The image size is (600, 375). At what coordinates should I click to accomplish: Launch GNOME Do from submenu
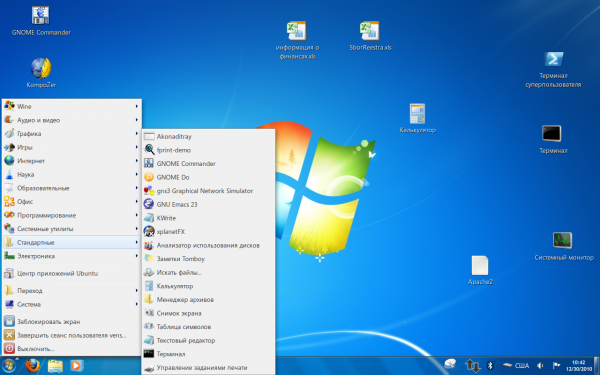click(209, 177)
